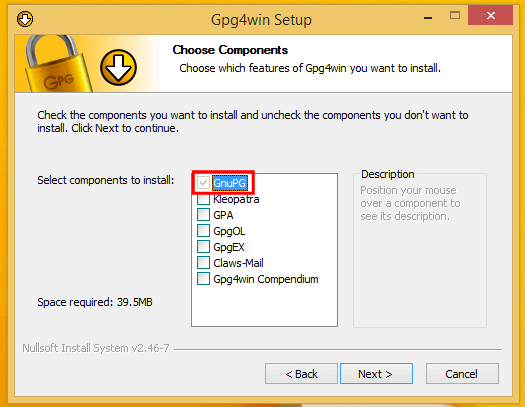525x407 pixels.
Task: Click the GPA component name
Action: (223, 215)
